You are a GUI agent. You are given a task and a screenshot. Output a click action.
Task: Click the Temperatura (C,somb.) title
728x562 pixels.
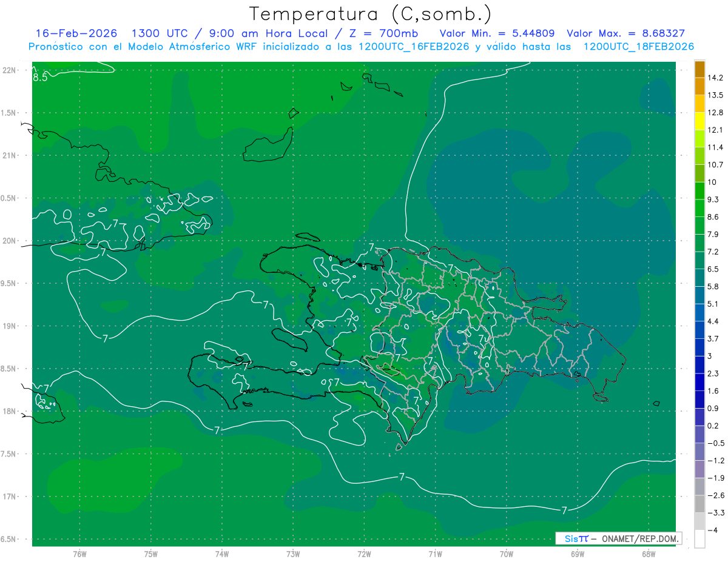[x=371, y=13]
